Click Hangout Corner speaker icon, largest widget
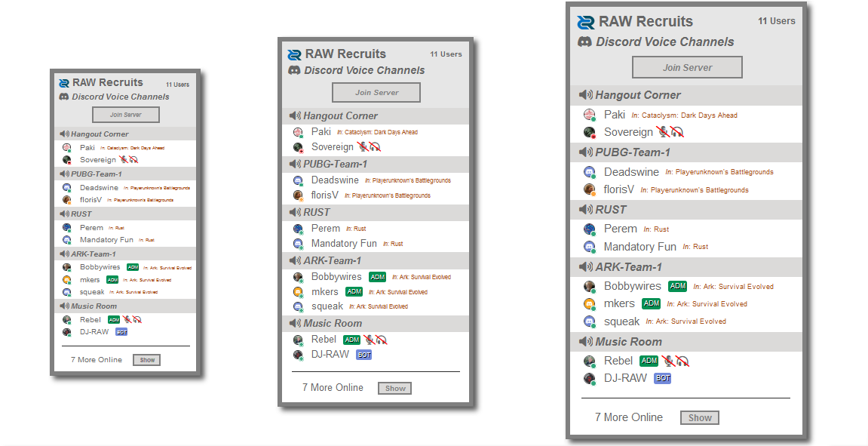Image resolution: width=868 pixels, height=446 pixels. click(x=586, y=95)
